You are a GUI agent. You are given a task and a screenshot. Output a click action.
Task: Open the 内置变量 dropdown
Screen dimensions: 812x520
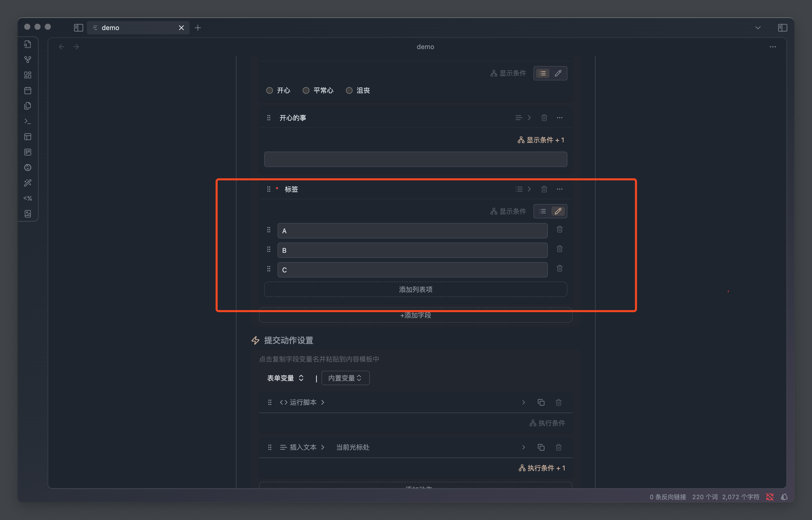click(345, 378)
